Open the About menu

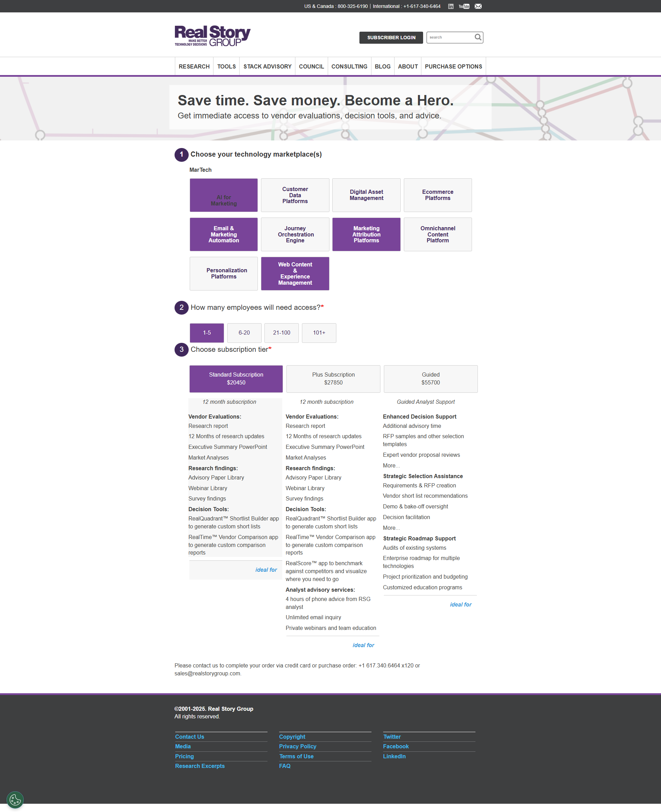(x=407, y=66)
